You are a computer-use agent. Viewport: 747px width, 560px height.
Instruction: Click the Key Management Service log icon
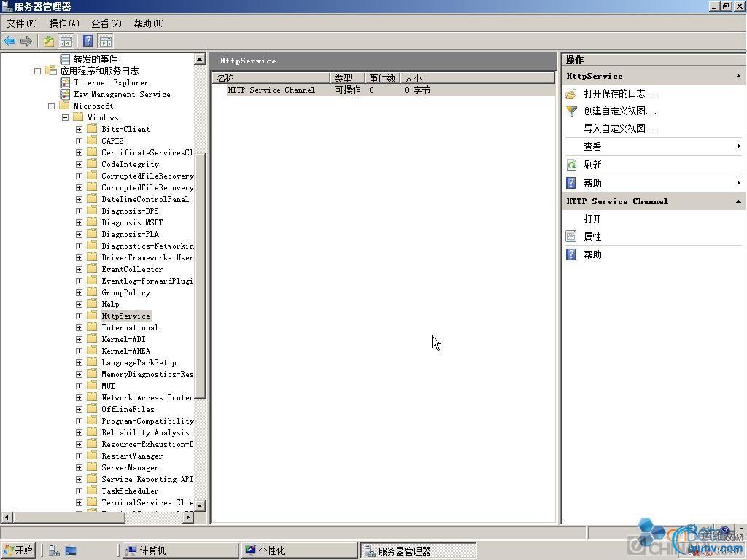tap(65, 94)
